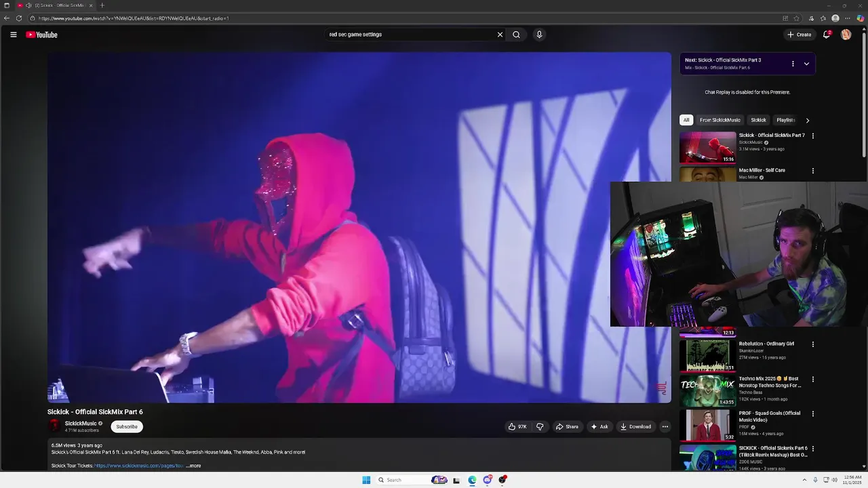This screenshot has height=488, width=868.
Task: Select the 'Sickick' filter chip
Action: click(758, 120)
